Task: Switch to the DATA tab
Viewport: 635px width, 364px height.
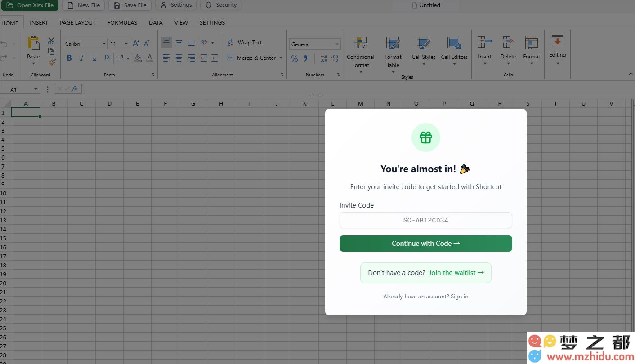Action: 156,22
